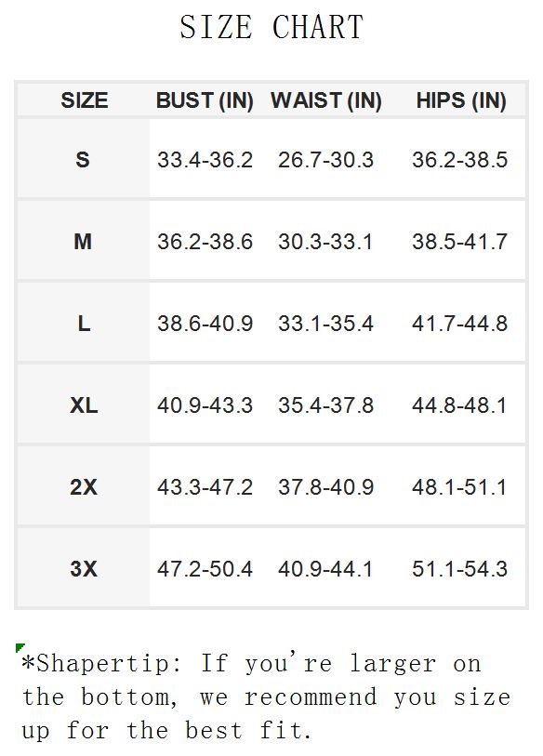Select waist value 30.3-33.1

[x=325, y=242]
